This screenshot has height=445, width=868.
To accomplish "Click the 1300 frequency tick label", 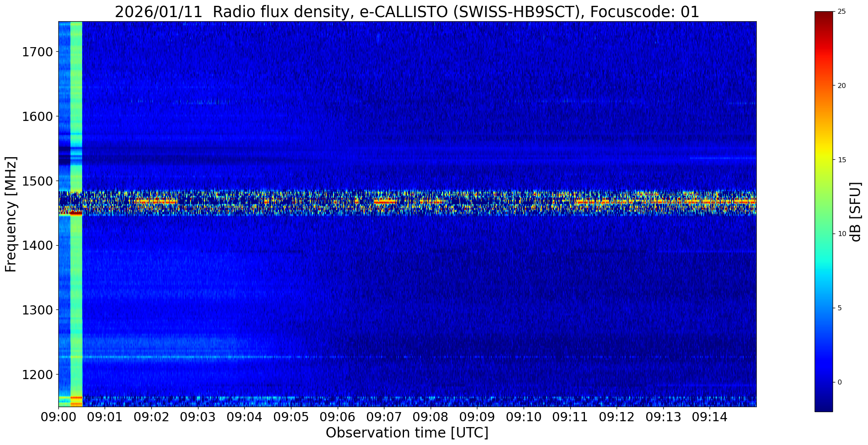I will (x=37, y=310).
